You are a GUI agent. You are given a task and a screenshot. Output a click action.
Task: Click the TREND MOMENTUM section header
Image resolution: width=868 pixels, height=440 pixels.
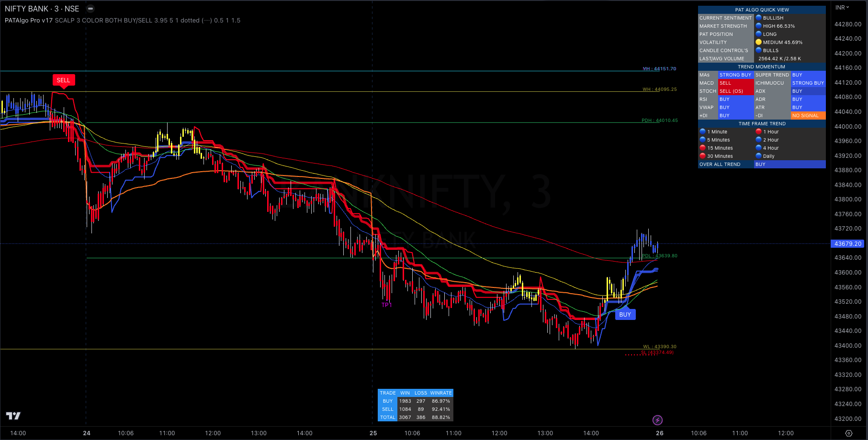(762, 66)
